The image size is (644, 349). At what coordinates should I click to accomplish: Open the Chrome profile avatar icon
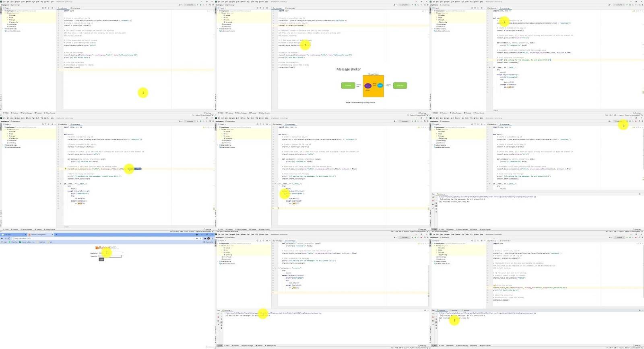[208, 238]
